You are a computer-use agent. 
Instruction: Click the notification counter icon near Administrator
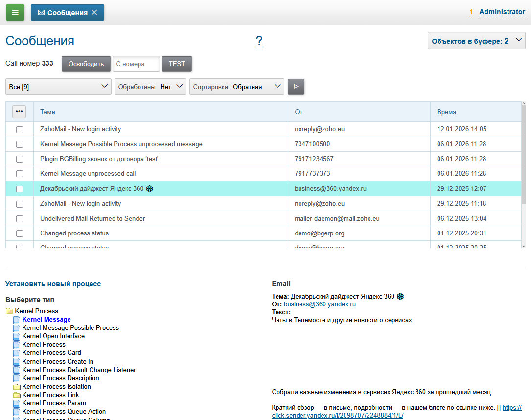pyautogui.click(x=471, y=13)
